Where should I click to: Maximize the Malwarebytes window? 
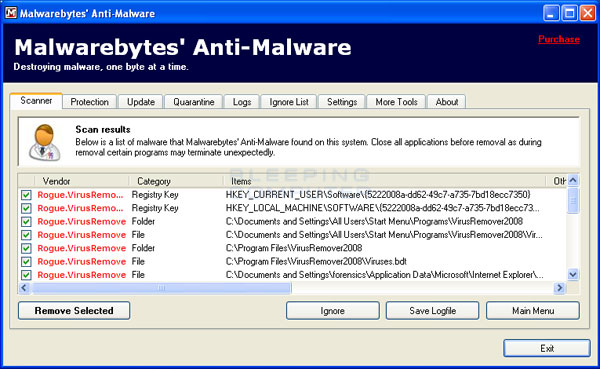(x=569, y=13)
